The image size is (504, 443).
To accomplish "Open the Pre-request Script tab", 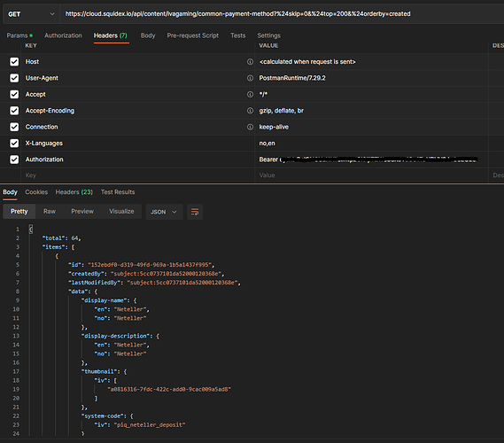I will click(x=192, y=35).
